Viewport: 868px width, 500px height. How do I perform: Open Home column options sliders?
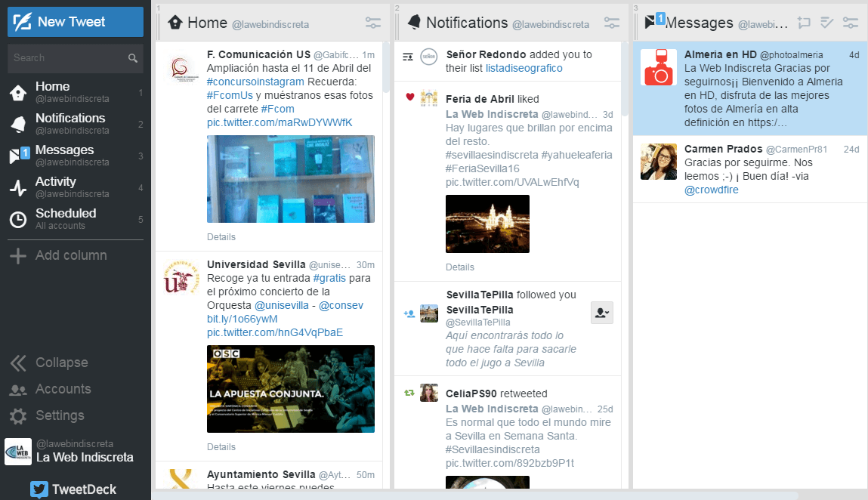(x=373, y=23)
